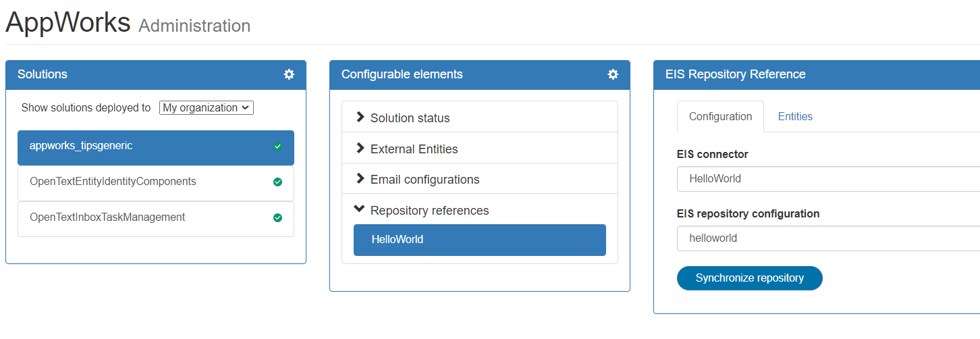980x339 pixels.
Task: Expand the Solution status section
Action: pyautogui.click(x=410, y=118)
